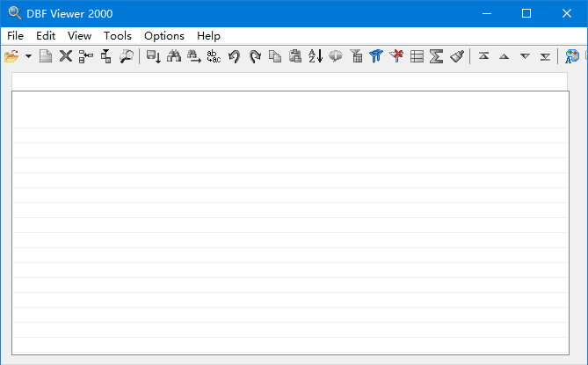Click the speech bubble icon in toolbar
This screenshot has height=365, width=588.
pyautogui.click(x=336, y=56)
